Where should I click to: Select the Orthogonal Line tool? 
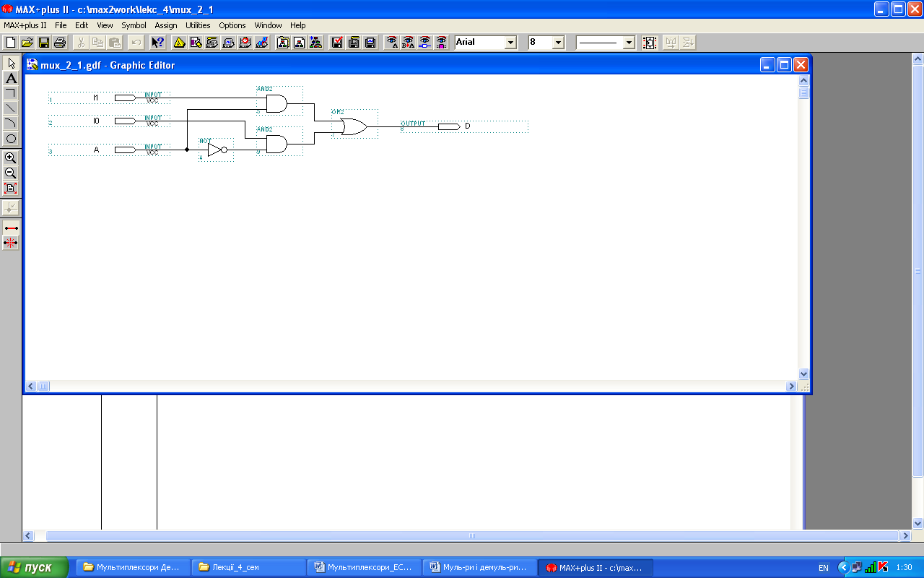[x=11, y=93]
